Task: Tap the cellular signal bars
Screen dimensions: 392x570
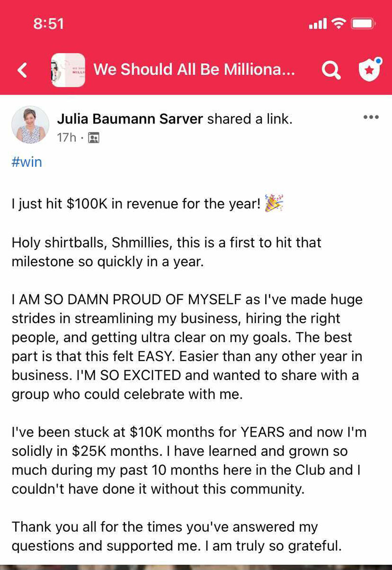Action: click(x=318, y=24)
